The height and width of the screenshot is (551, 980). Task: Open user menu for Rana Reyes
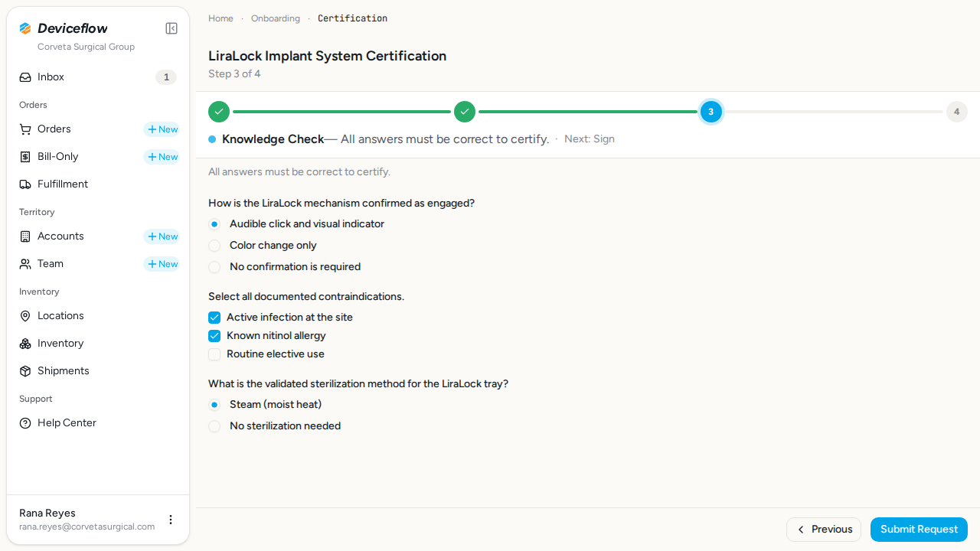click(171, 520)
